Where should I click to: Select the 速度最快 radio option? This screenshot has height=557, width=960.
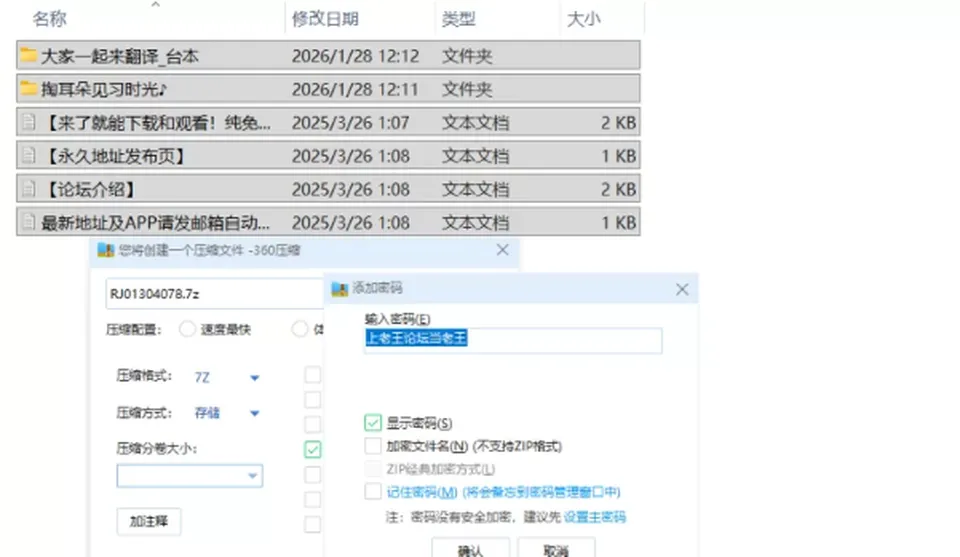187,329
